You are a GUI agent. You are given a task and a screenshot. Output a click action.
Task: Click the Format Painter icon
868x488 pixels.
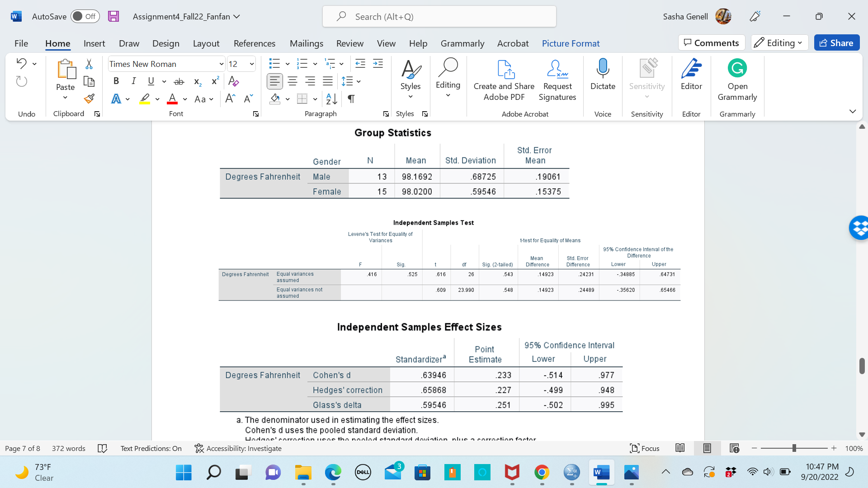tap(89, 99)
